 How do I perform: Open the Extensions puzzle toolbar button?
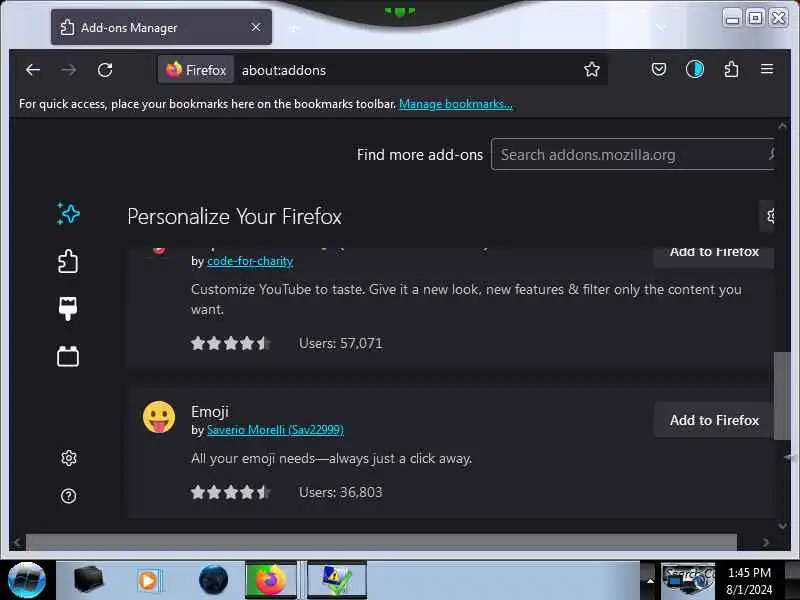click(731, 69)
